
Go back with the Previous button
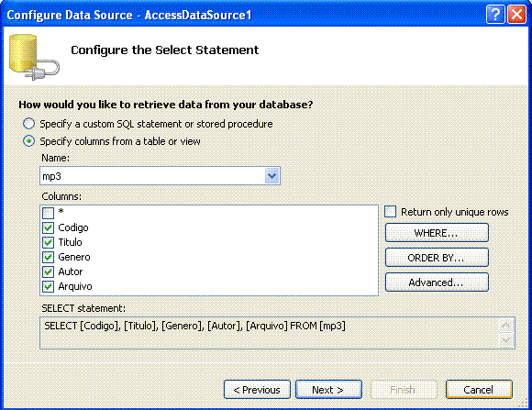coord(257,390)
